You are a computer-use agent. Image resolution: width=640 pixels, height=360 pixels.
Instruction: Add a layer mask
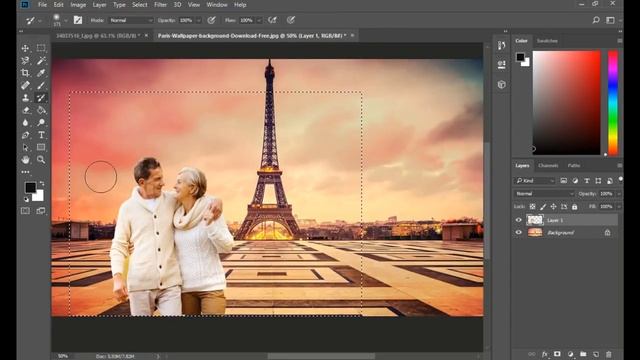557,354
